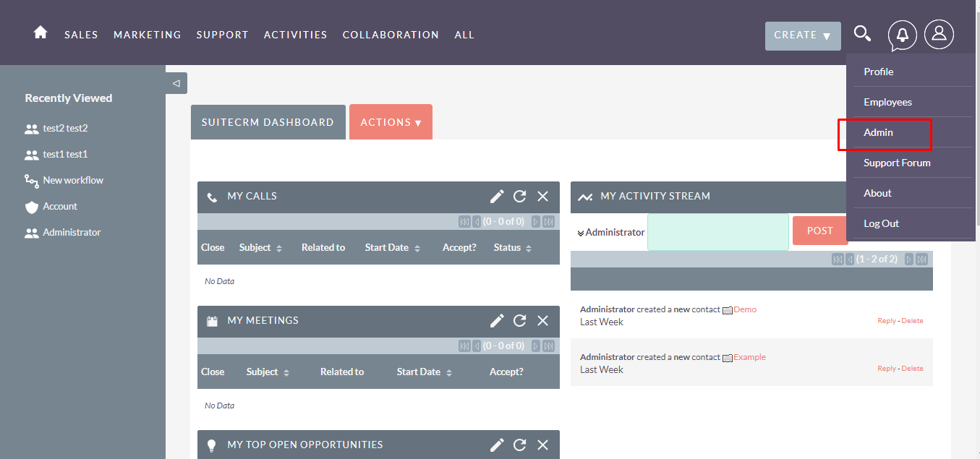Reply to the Example contact activity

click(x=887, y=369)
